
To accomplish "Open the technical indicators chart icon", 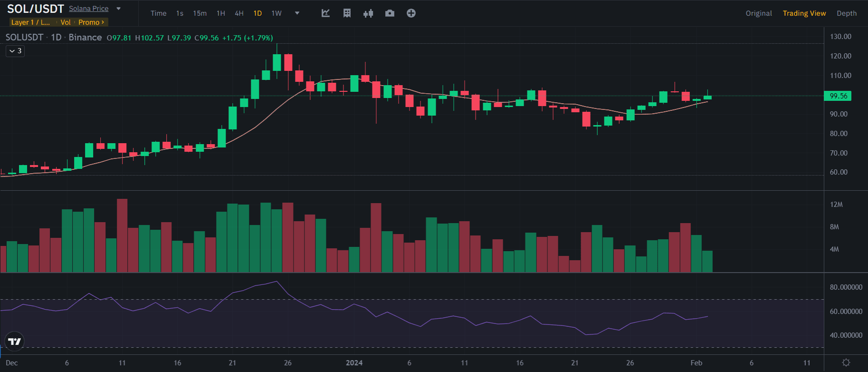I will coord(325,13).
